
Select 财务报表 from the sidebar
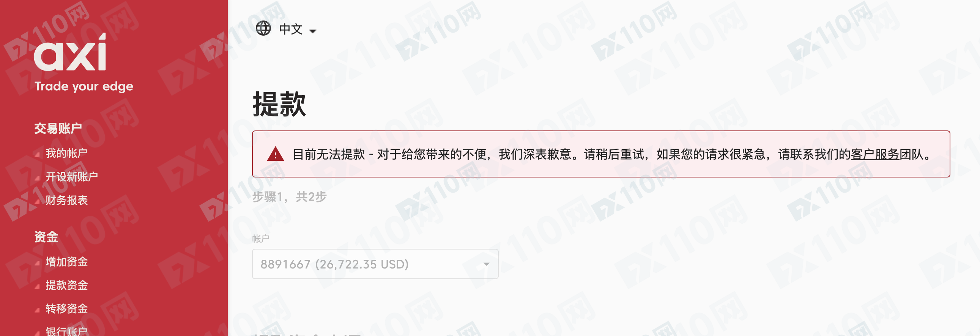(66, 200)
